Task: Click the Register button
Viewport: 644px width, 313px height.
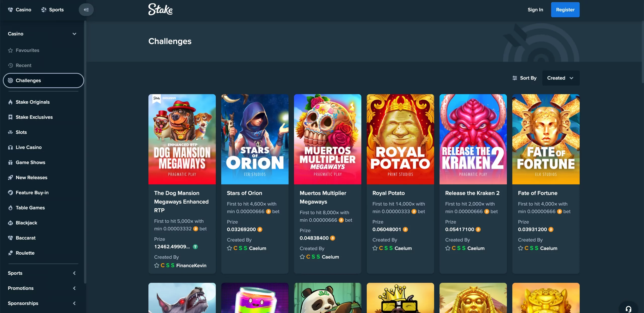Action: pos(565,10)
